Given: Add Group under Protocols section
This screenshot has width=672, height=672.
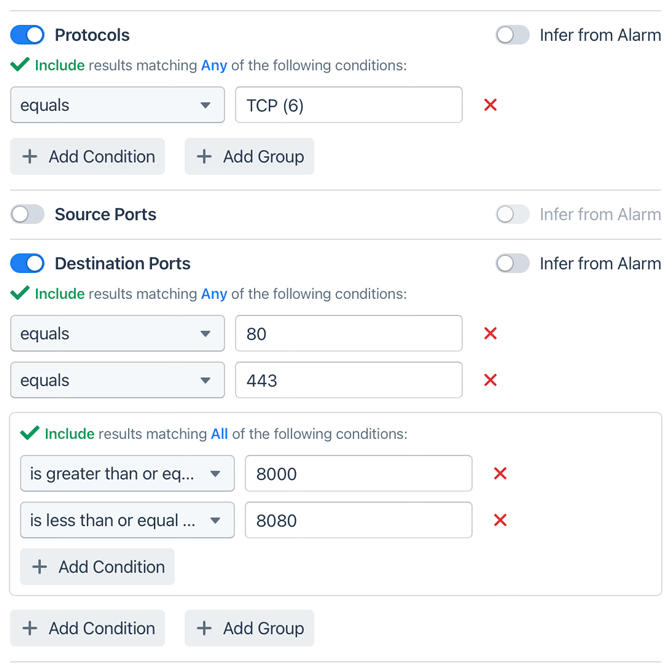Looking at the screenshot, I should (x=249, y=157).
